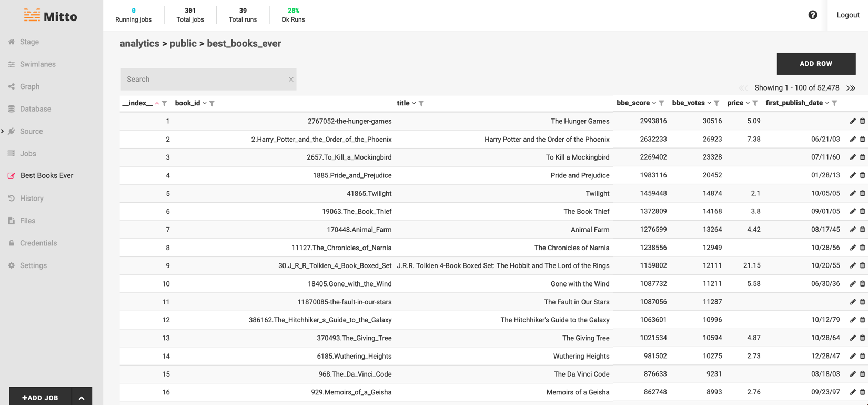Open the filter for the price column
This screenshot has width=868, height=405.
[755, 103]
